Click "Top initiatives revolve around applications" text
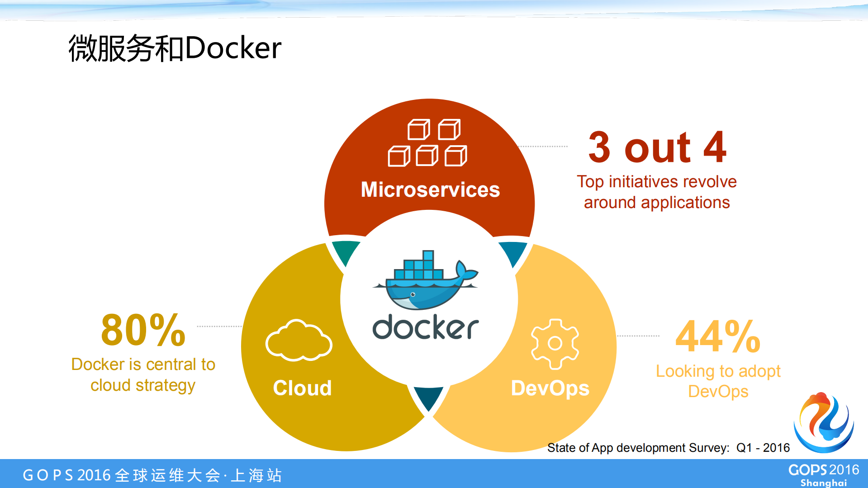Image resolution: width=868 pixels, height=488 pixels. tap(657, 192)
